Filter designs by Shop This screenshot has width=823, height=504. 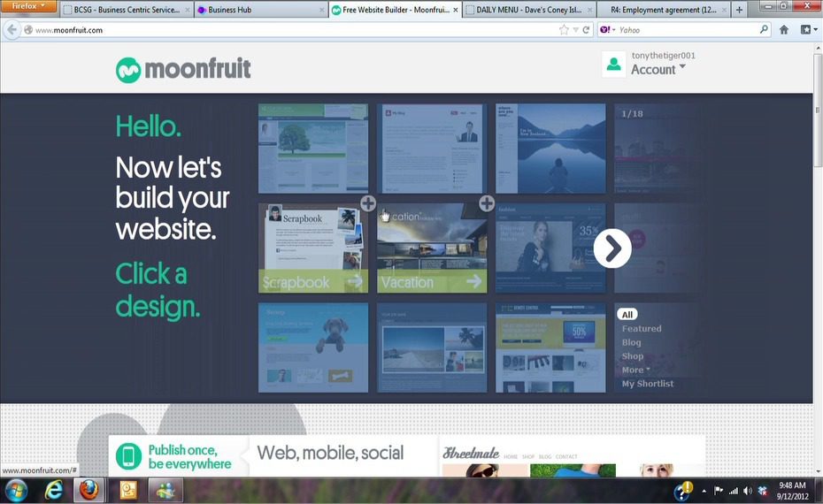coord(633,356)
